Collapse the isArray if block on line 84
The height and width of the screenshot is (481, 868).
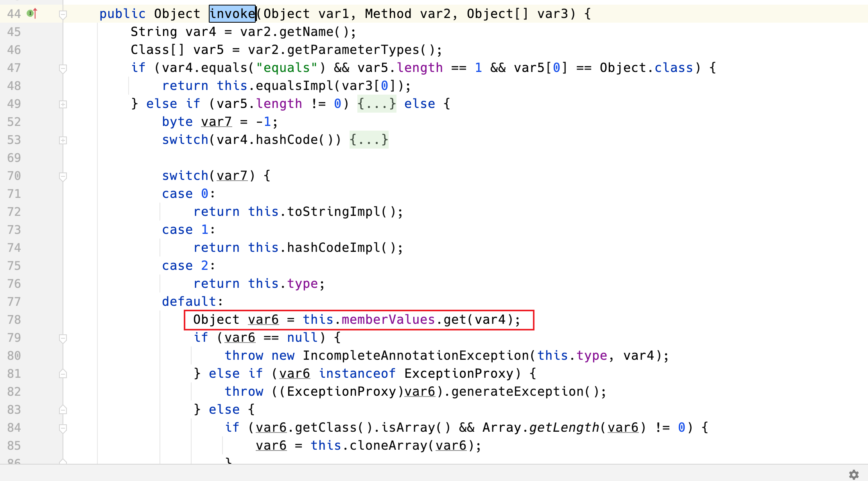pos(63,428)
